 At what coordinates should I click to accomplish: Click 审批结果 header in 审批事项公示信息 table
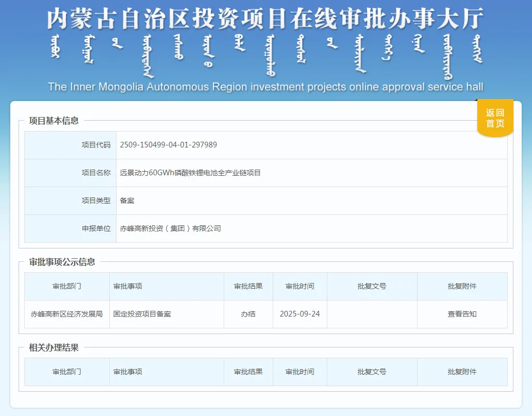coord(248,287)
